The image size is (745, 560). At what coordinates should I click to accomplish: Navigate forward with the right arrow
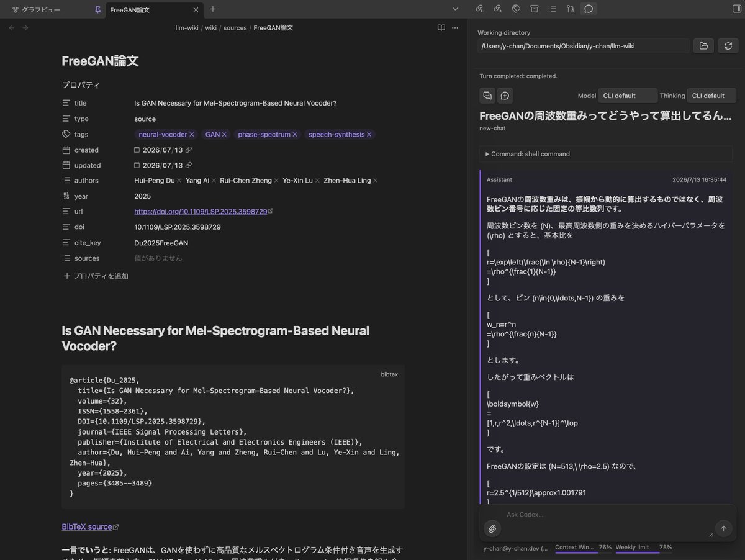25,28
